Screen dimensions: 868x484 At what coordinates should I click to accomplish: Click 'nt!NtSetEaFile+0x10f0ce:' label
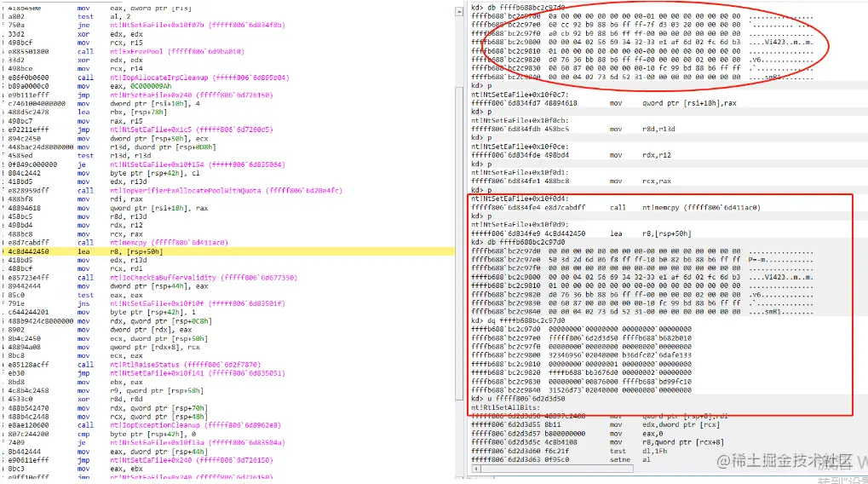(x=520, y=147)
